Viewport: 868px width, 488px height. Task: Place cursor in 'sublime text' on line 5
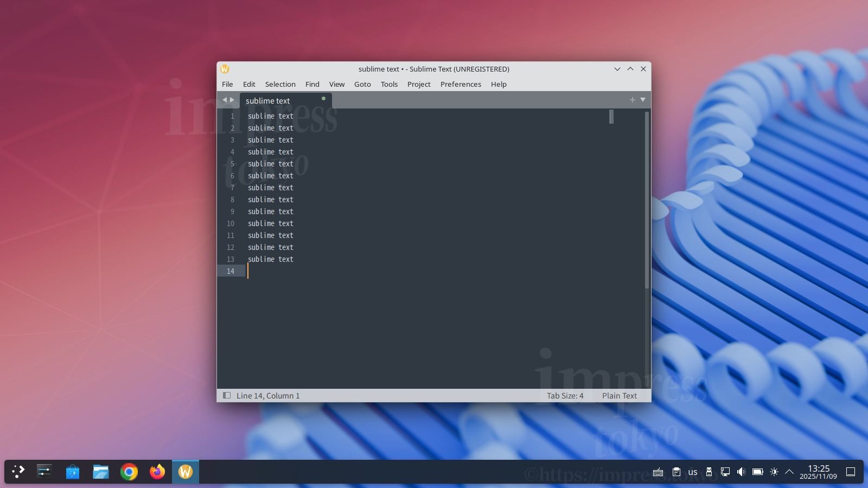(x=271, y=164)
